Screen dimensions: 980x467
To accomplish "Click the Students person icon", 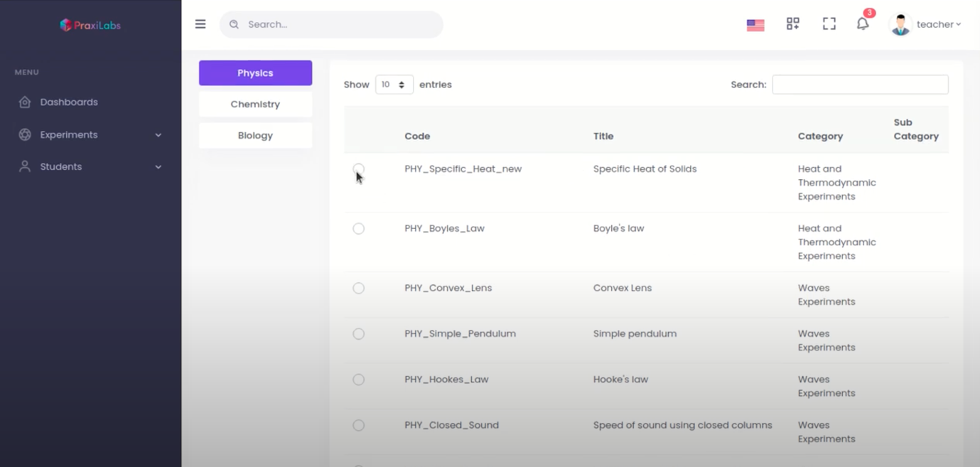I will pyautogui.click(x=25, y=166).
